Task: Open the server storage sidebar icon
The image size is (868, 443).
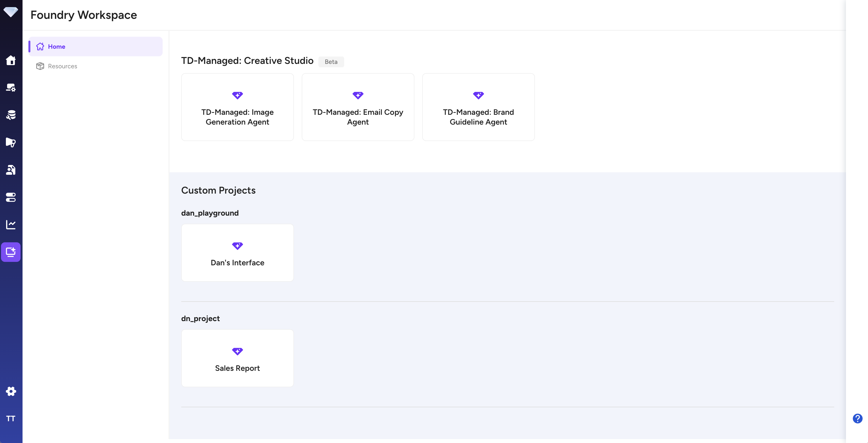Action: (11, 197)
